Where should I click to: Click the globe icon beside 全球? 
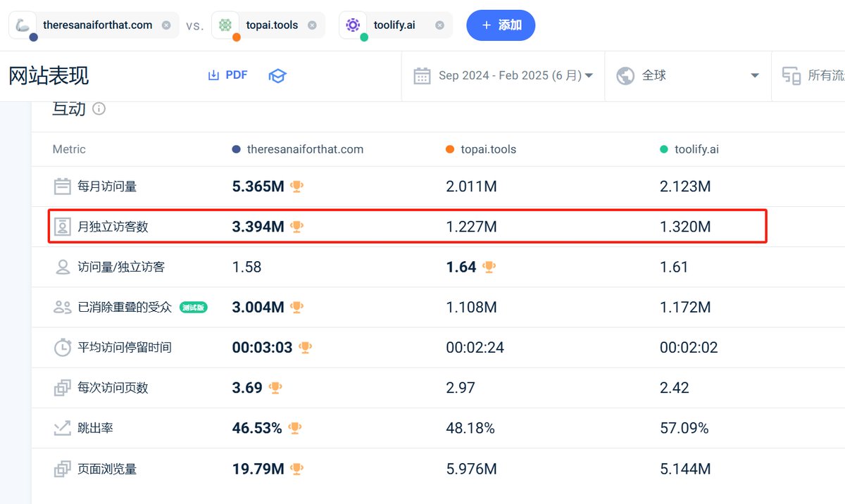coord(625,76)
